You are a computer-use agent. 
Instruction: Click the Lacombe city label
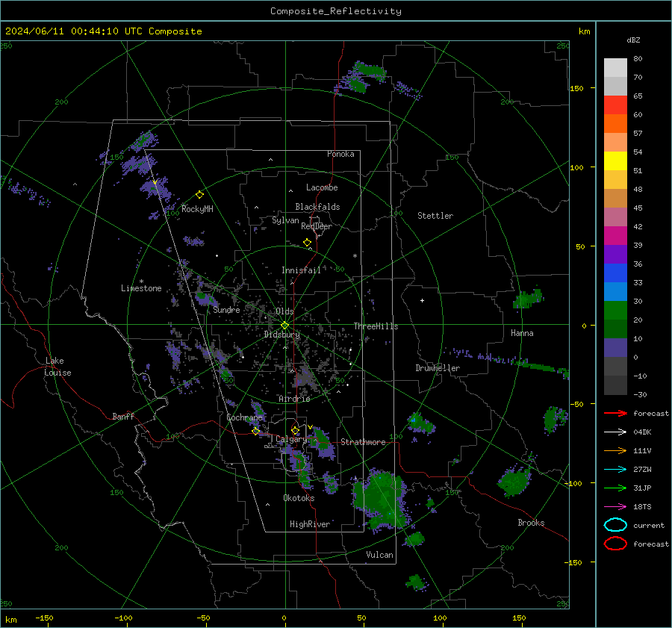pyautogui.click(x=322, y=187)
